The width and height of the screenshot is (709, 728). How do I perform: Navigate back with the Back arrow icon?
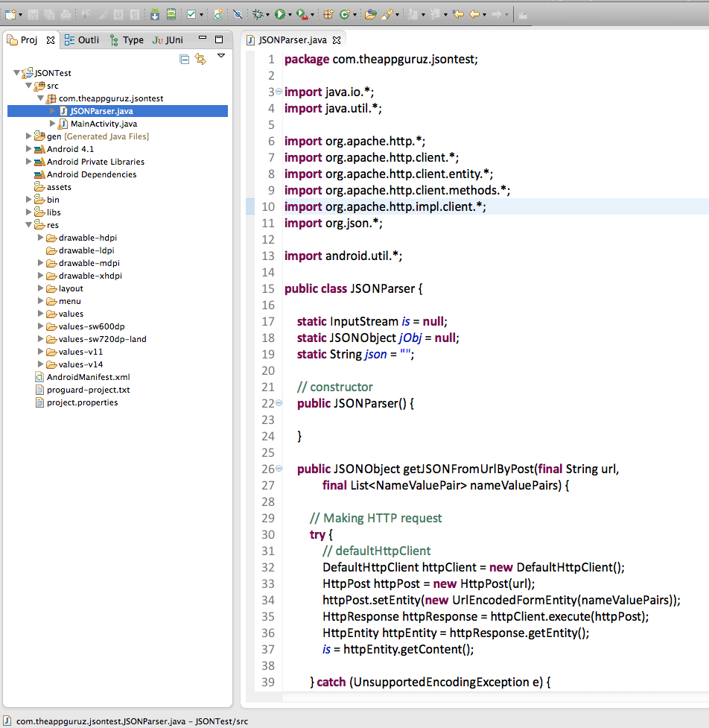click(x=474, y=13)
